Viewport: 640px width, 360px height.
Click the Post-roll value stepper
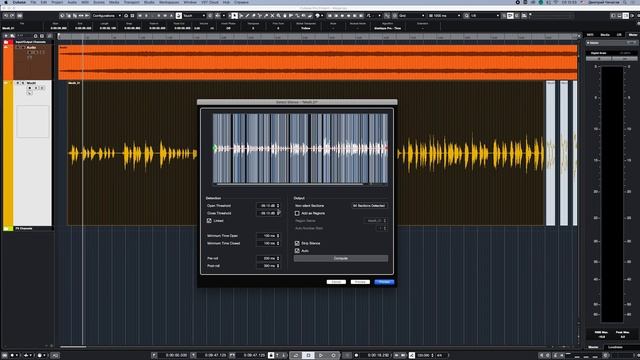pos(278,266)
